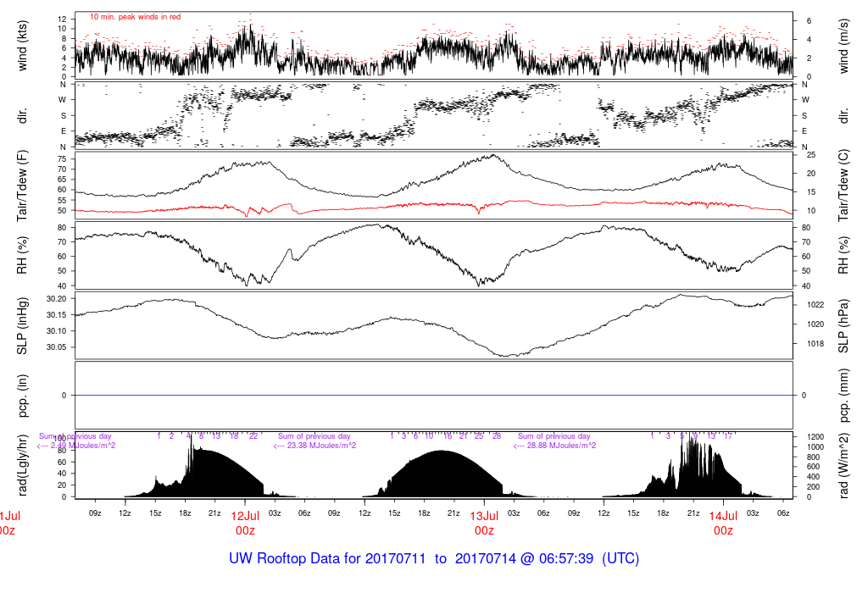The height and width of the screenshot is (593, 868).
Task: Click the 23.38 MJoules/m^2 daily sum text
Action: point(314,446)
